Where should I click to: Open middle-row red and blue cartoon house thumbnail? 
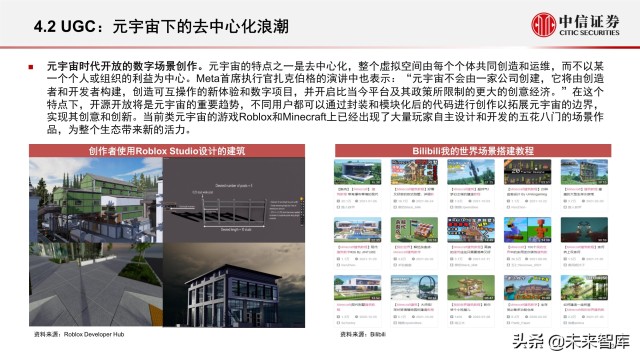point(471,230)
